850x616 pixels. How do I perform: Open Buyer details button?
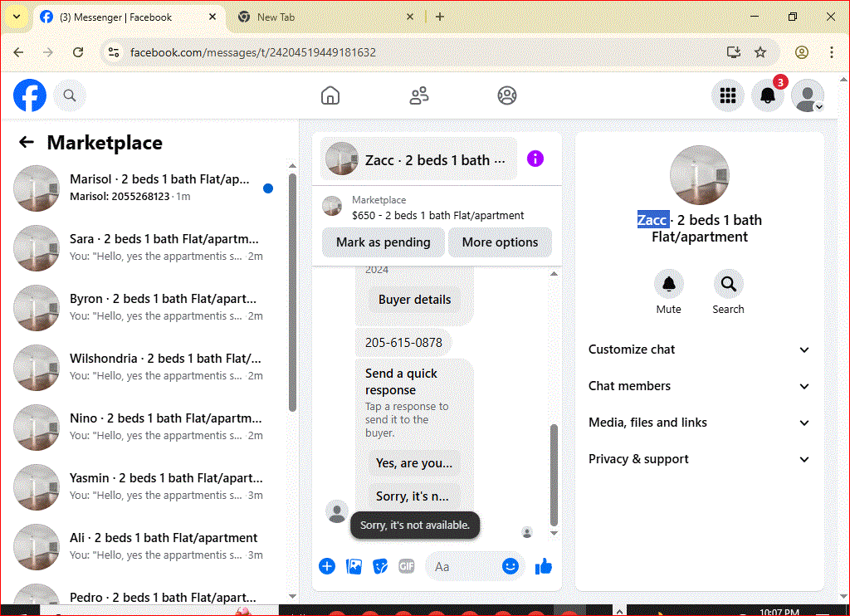tap(414, 300)
